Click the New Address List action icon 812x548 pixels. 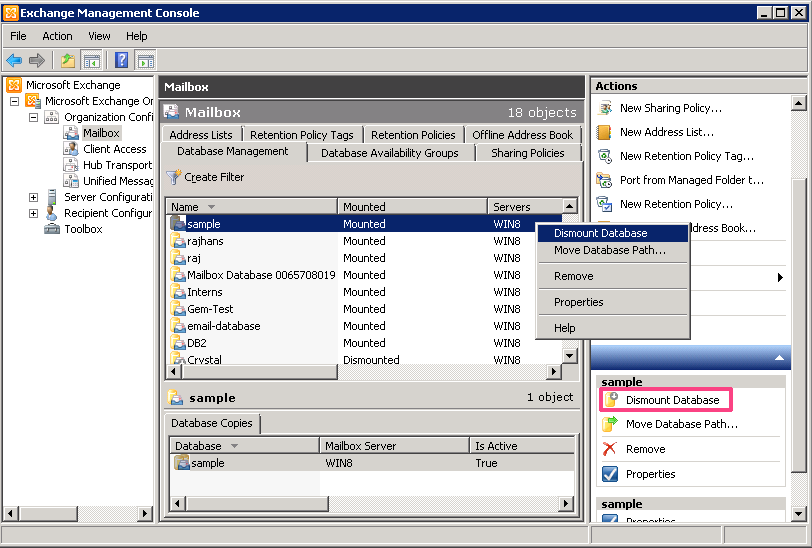click(x=604, y=132)
